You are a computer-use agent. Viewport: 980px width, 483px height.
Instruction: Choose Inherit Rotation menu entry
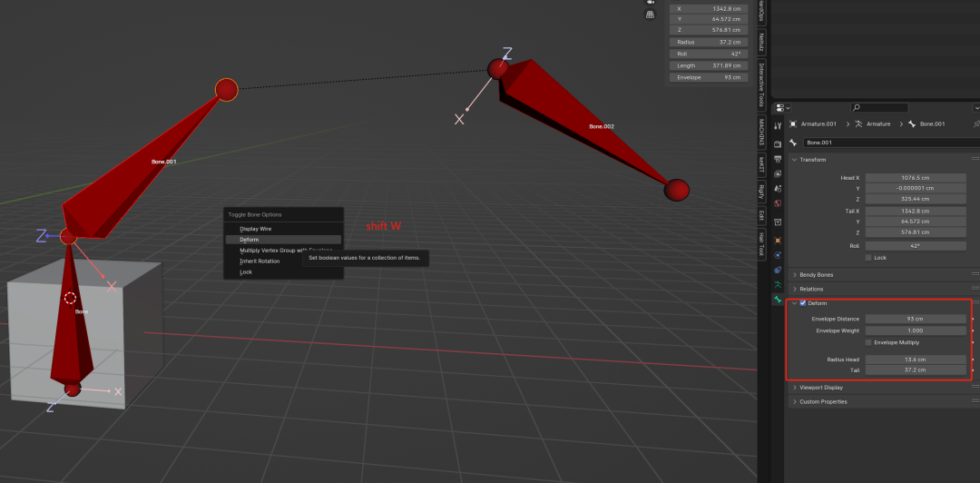click(283, 261)
